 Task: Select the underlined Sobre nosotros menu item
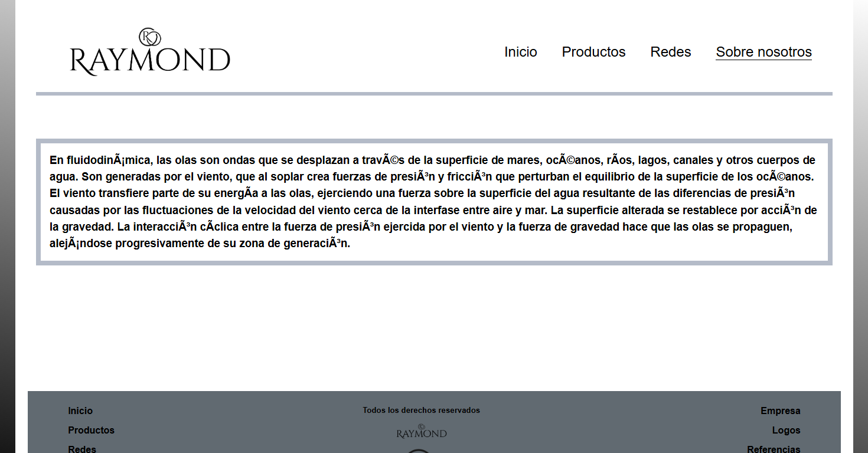763,52
